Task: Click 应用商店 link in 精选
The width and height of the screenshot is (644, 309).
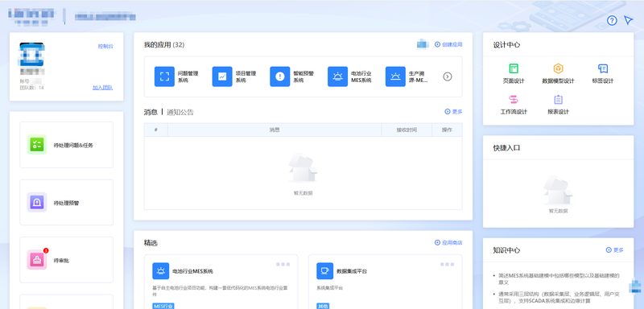Action: click(448, 242)
